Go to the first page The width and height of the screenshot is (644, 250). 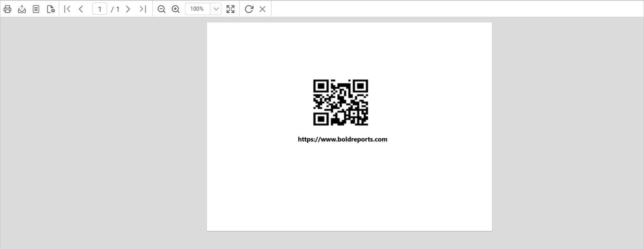67,9
